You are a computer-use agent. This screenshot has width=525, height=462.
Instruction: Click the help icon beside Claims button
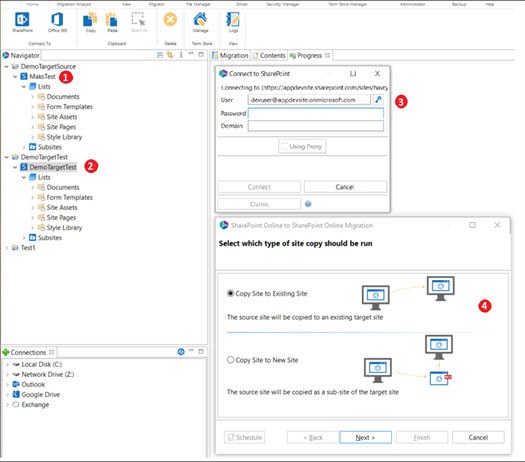pos(308,204)
